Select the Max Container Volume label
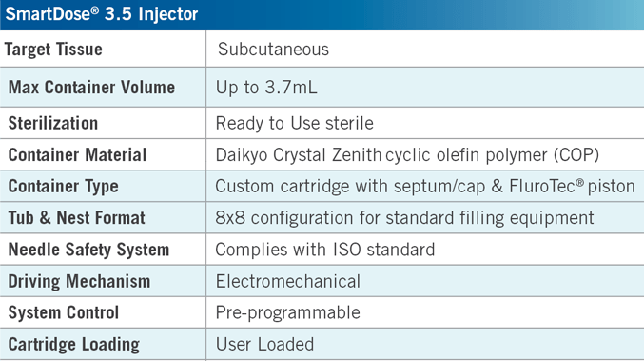Screen dimensions: 644x361 tap(91, 88)
